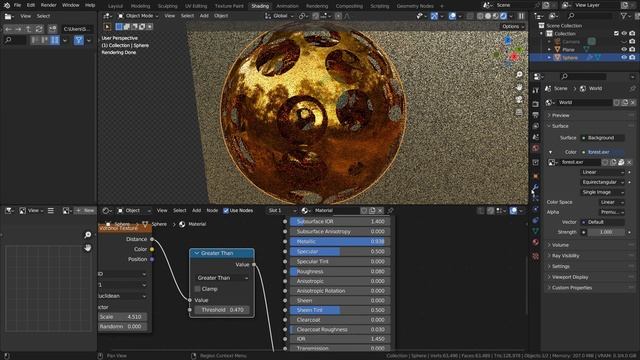
Task: Go to parent directory in file browser
Action: point(29,29)
